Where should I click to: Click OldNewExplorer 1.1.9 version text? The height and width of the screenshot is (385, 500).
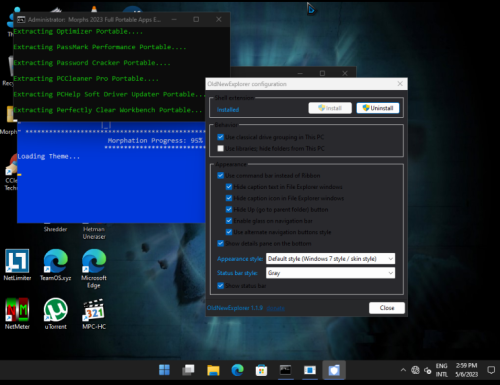pyautogui.click(x=235, y=308)
